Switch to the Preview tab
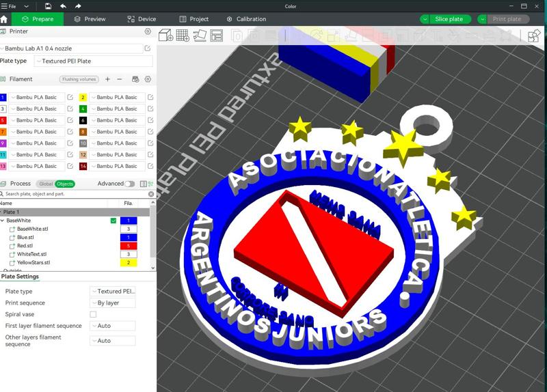The width and height of the screenshot is (547, 392). point(90,19)
